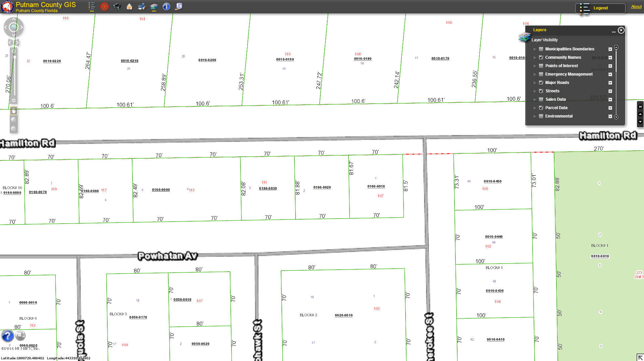The height and width of the screenshot is (361, 644).
Task: Enable Environmental layer checkbox
Action: tap(541, 116)
